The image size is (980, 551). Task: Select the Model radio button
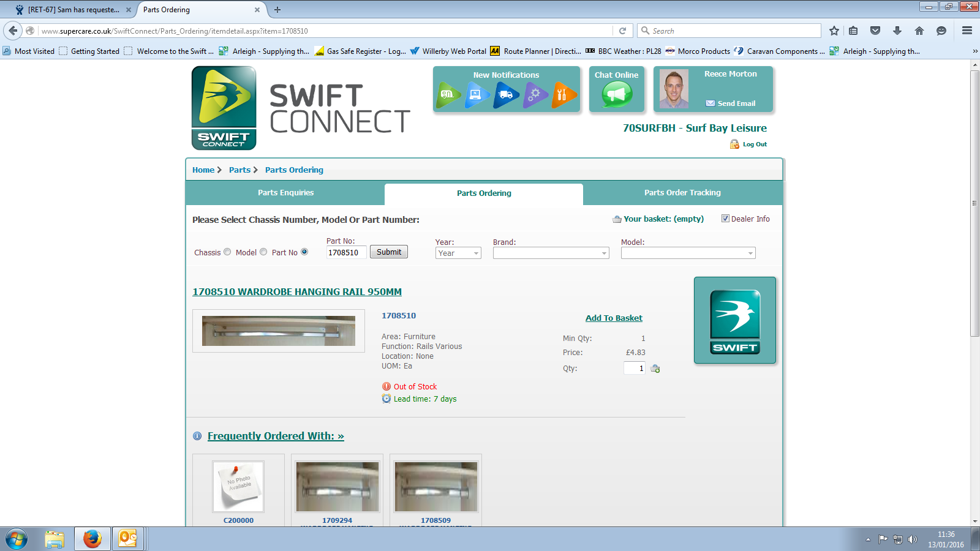point(263,252)
